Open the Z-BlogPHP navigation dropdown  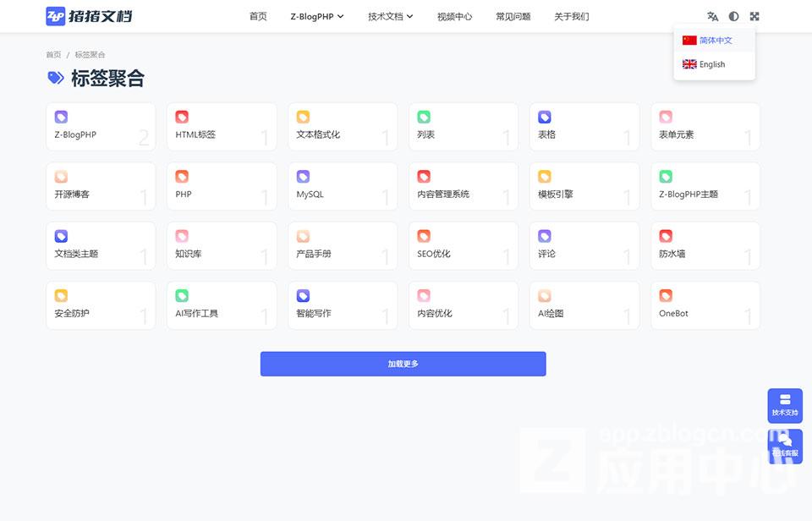click(x=316, y=15)
